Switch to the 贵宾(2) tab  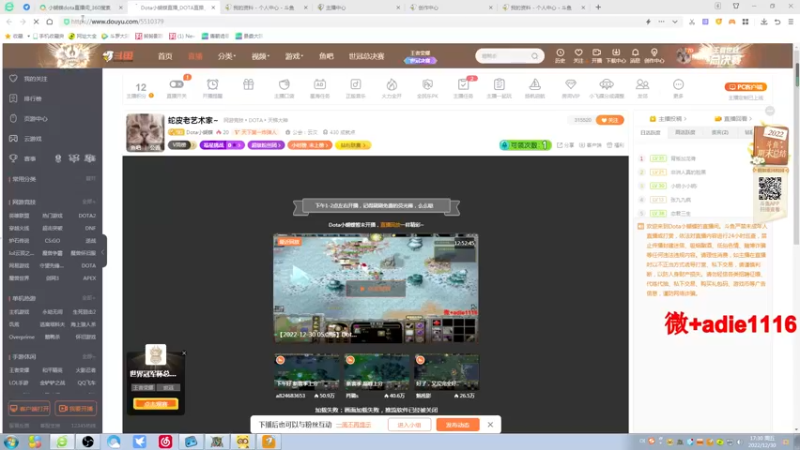pyautogui.click(x=720, y=133)
